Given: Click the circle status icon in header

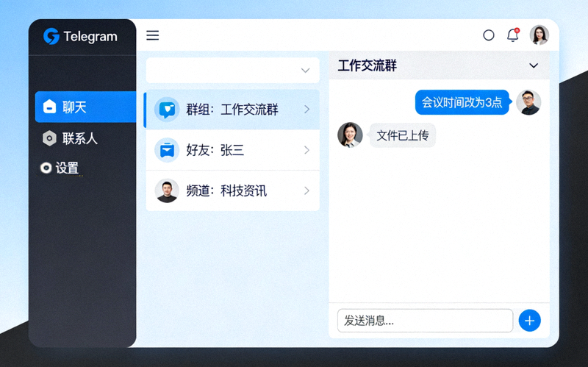Looking at the screenshot, I should 489,35.
